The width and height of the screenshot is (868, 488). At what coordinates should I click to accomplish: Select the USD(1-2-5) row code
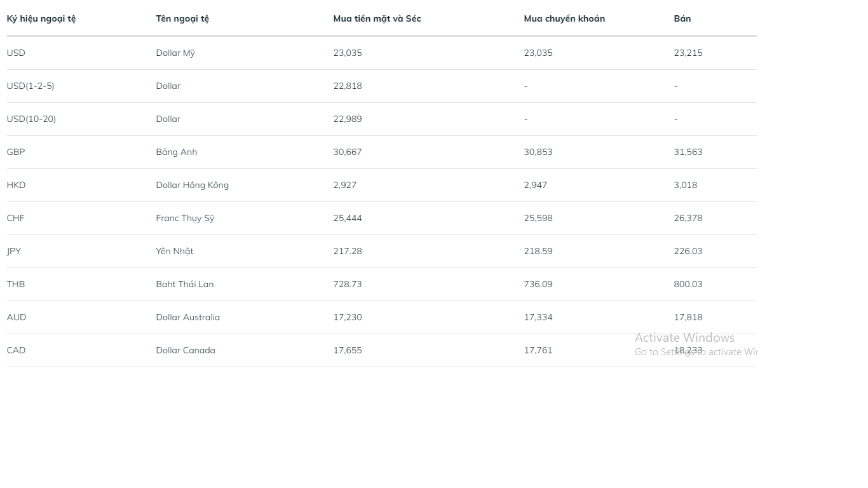pos(31,86)
